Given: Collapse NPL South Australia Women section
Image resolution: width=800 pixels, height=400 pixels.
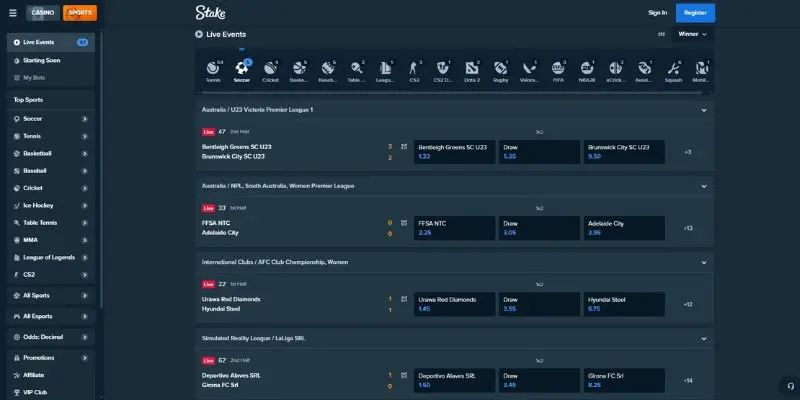Looking at the screenshot, I should coord(704,186).
